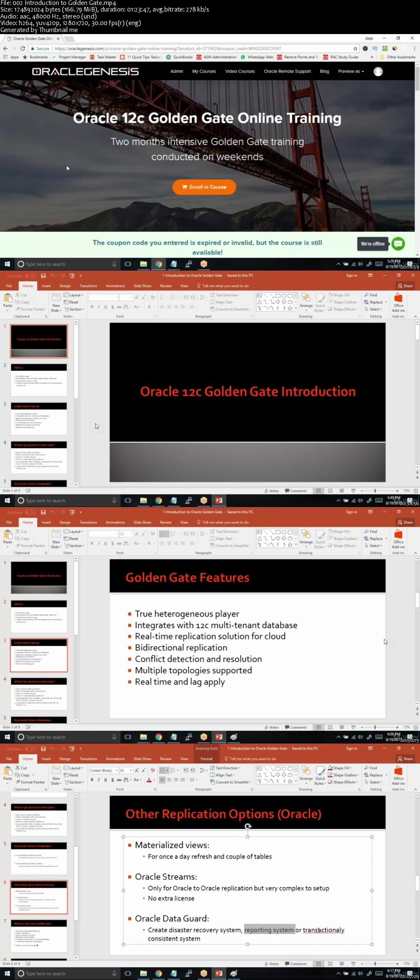The width and height of the screenshot is (420, 980).
Task: Toggle Underline in the Other Replication Options window
Action: [105, 780]
